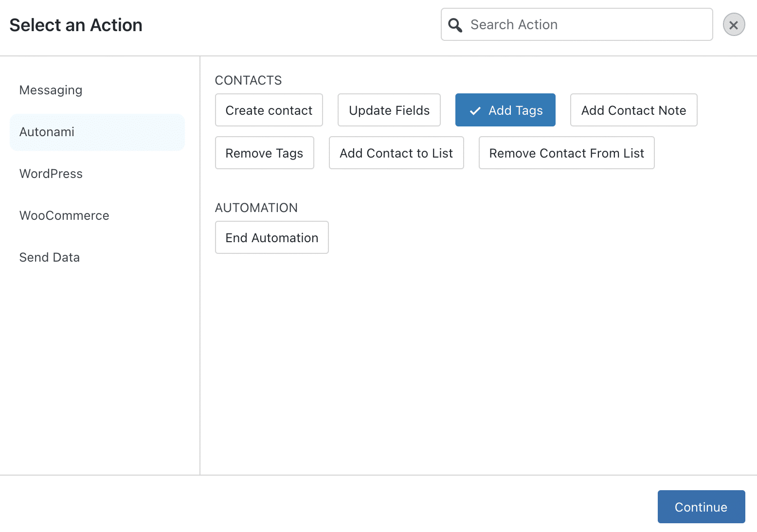Image resolution: width=757 pixels, height=532 pixels.
Task: Click the AUTOMATION section heading
Action: (x=256, y=208)
